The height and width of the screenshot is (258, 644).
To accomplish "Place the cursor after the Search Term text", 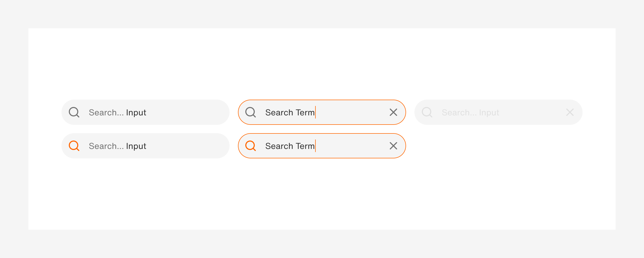I will [316, 112].
